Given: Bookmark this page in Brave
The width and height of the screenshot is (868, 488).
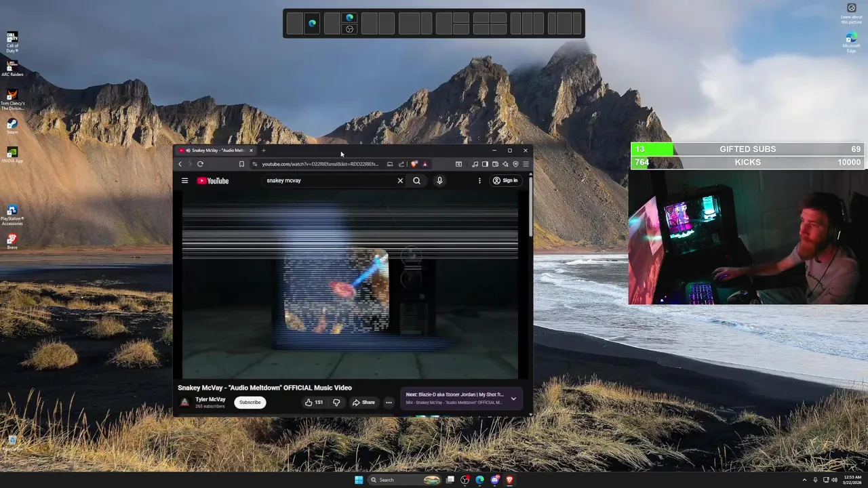Looking at the screenshot, I should 241,164.
